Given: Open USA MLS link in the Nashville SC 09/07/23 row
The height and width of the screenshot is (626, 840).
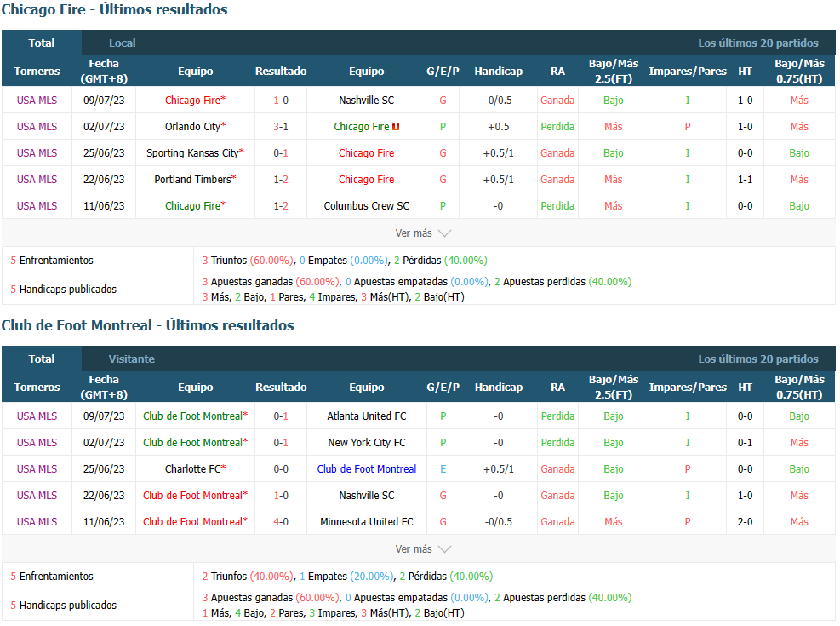Looking at the screenshot, I should 37,101.
